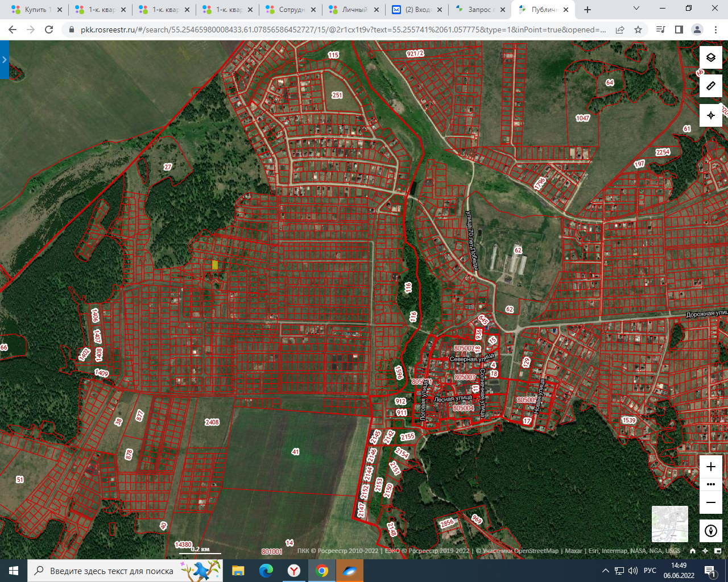The height and width of the screenshot is (582, 728).
Task: Switch basemap using the map thumbnail
Action: [670, 524]
